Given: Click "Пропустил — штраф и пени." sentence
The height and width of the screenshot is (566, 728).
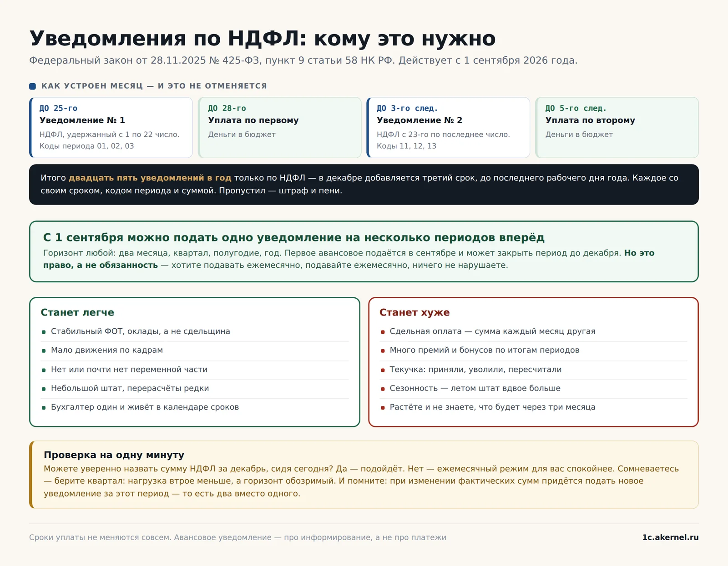Looking at the screenshot, I should click(x=281, y=190).
